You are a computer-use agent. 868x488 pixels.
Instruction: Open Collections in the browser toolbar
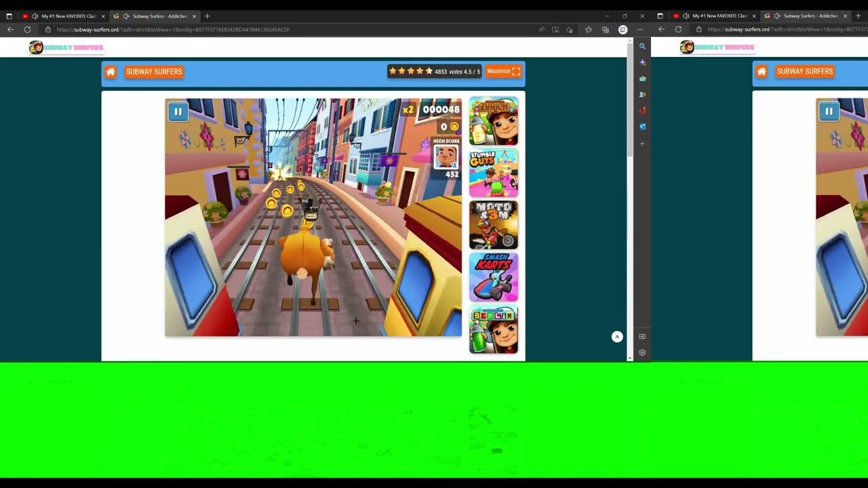pos(606,30)
